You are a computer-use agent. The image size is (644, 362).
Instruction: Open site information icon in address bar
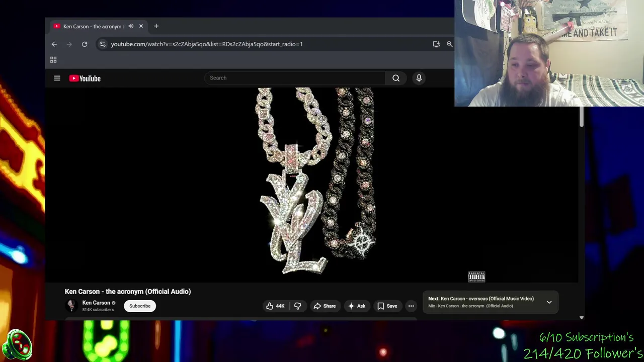pyautogui.click(x=103, y=44)
